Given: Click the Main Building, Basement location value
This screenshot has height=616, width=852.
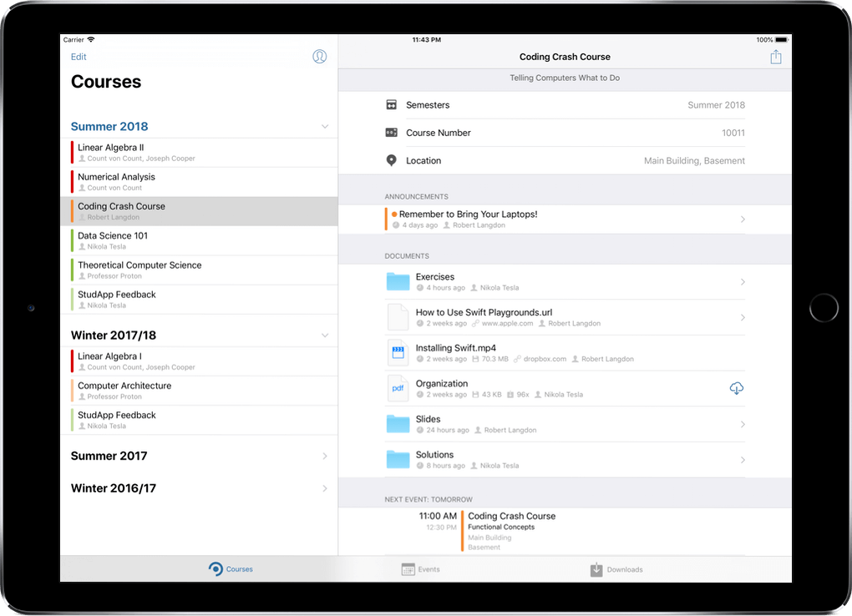Looking at the screenshot, I should click(x=694, y=160).
